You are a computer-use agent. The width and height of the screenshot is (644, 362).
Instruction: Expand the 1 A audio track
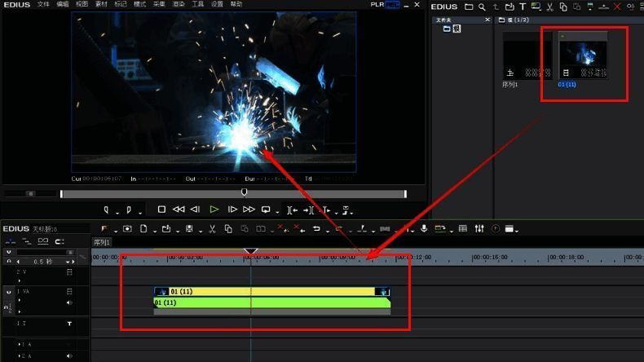point(20,345)
